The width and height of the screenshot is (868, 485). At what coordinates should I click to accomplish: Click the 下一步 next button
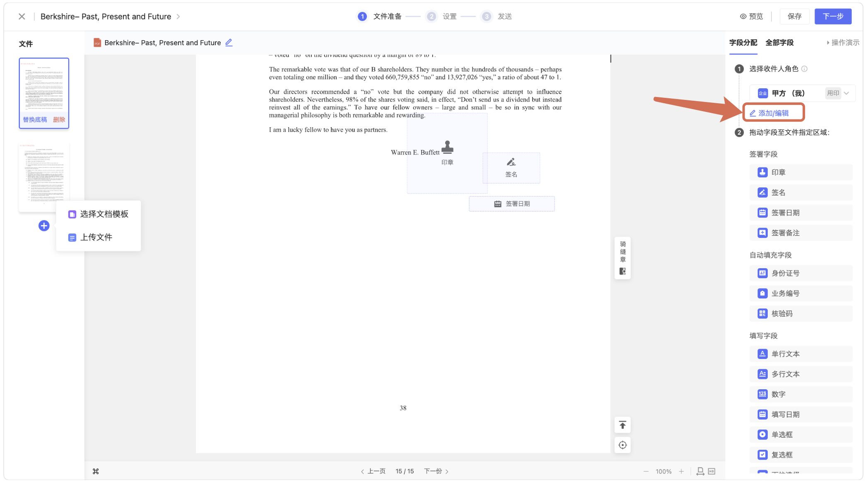(x=832, y=17)
